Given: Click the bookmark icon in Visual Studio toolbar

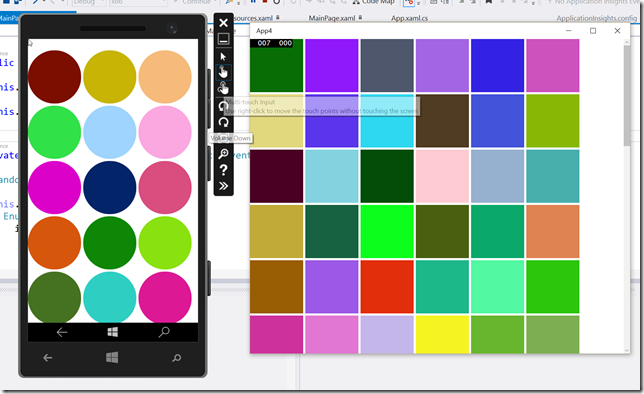Looking at the screenshot, I should point(489,2).
